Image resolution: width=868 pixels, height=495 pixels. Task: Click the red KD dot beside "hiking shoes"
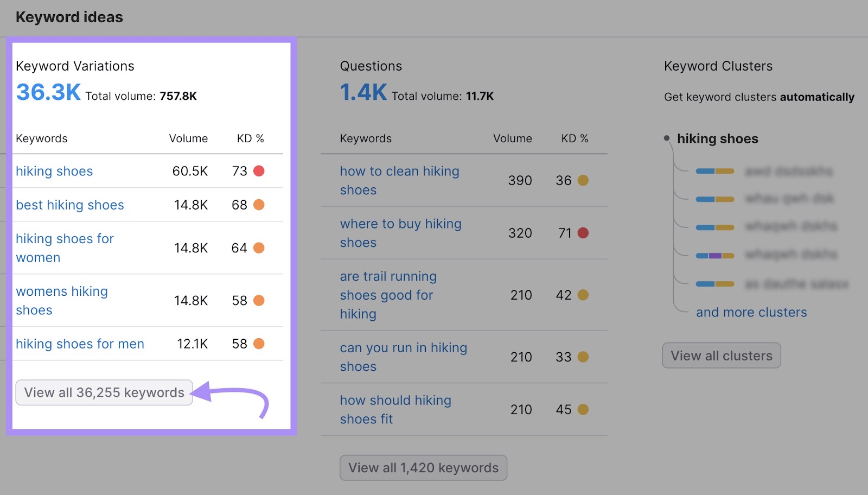click(x=260, y=170)
